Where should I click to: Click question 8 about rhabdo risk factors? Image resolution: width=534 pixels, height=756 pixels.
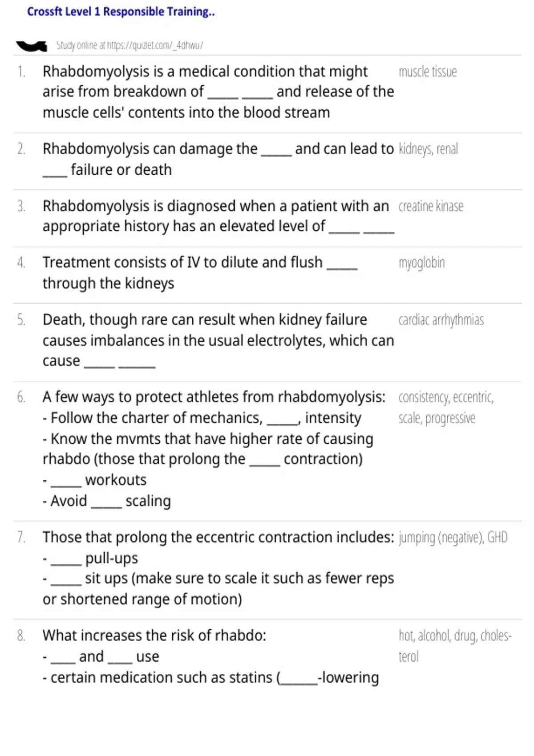pos(211,656)
